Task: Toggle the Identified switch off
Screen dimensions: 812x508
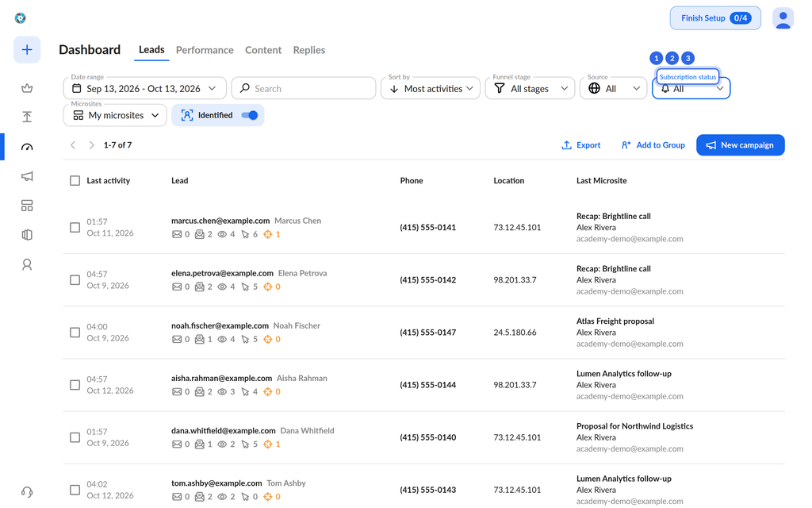Action: click(250, 115)
